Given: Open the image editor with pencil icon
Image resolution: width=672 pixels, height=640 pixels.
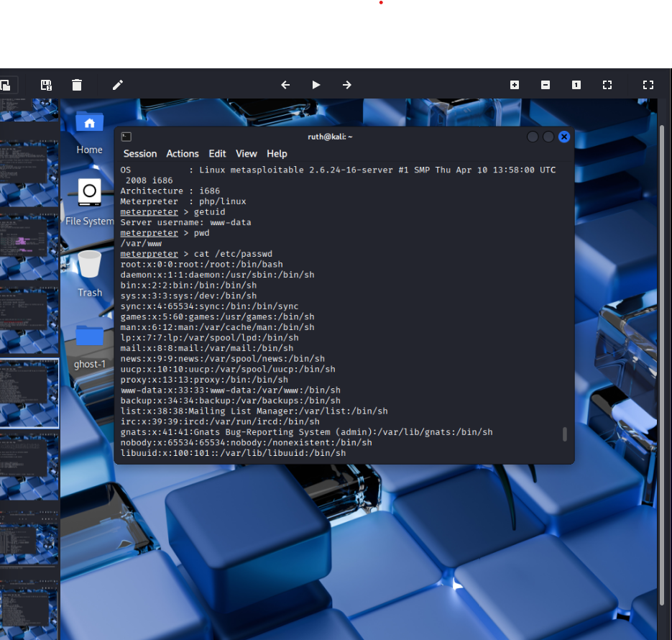Looking at the screenshot, I should 118,85.
